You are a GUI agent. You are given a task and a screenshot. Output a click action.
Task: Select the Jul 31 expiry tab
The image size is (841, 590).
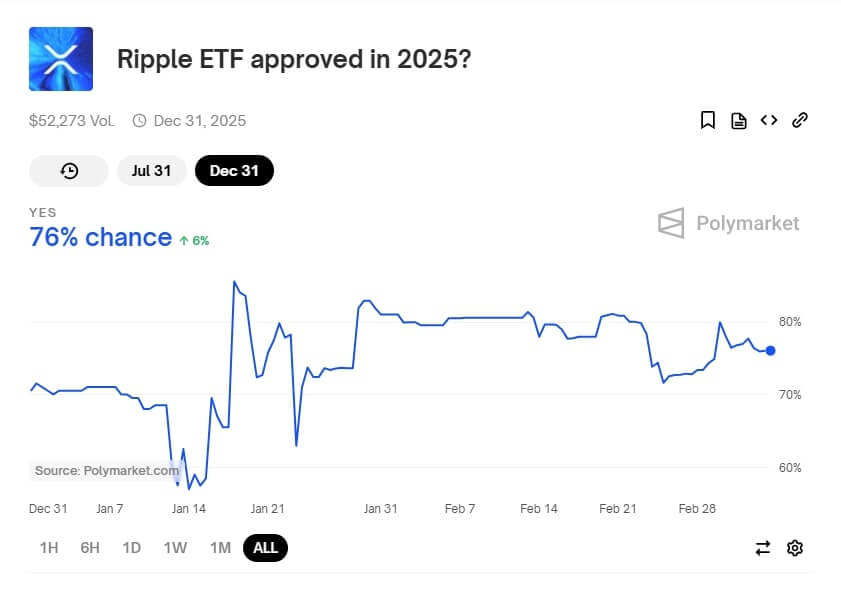(151, 171)
